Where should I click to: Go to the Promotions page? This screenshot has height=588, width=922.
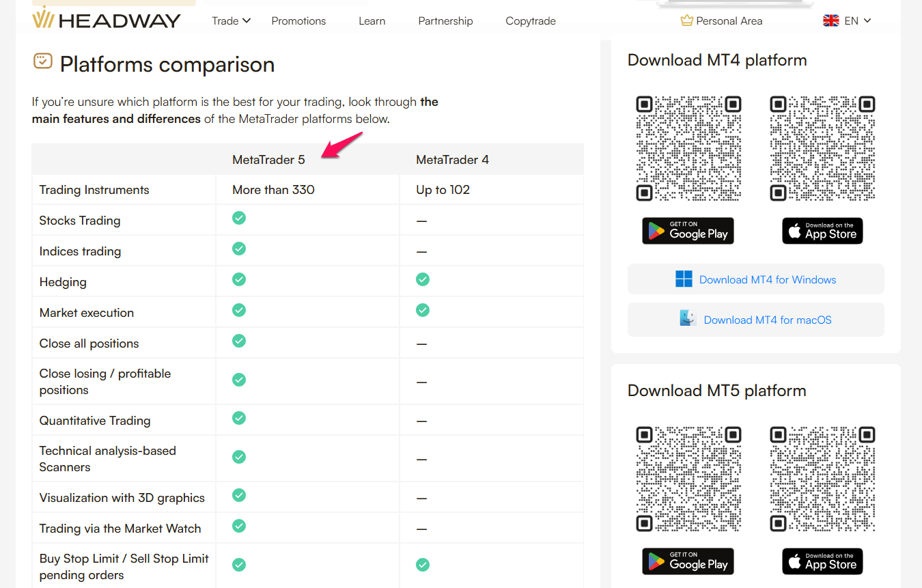[x=298, y=21]
